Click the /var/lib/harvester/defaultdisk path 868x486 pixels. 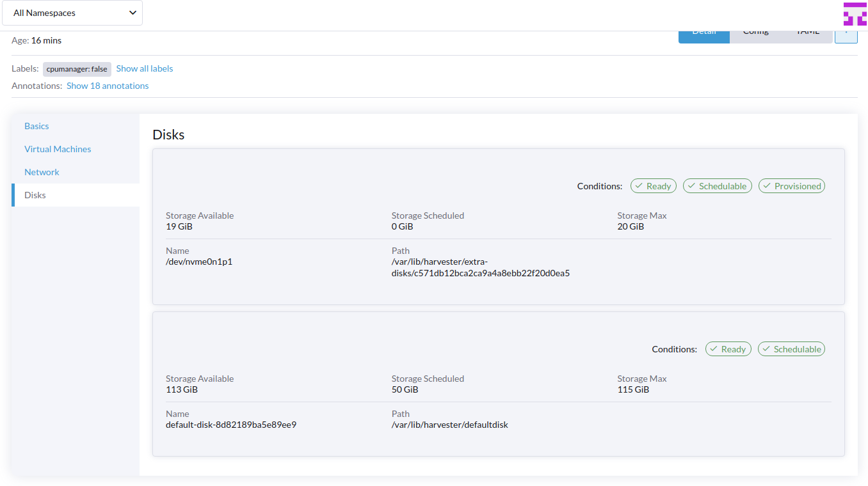point(450,425)
